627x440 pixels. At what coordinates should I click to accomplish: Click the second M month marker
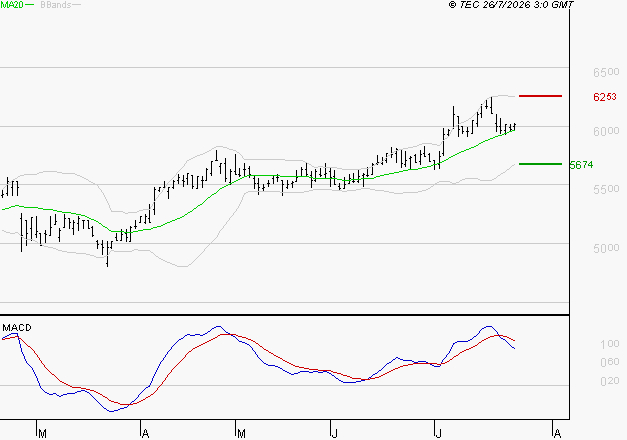coord(241,433)
